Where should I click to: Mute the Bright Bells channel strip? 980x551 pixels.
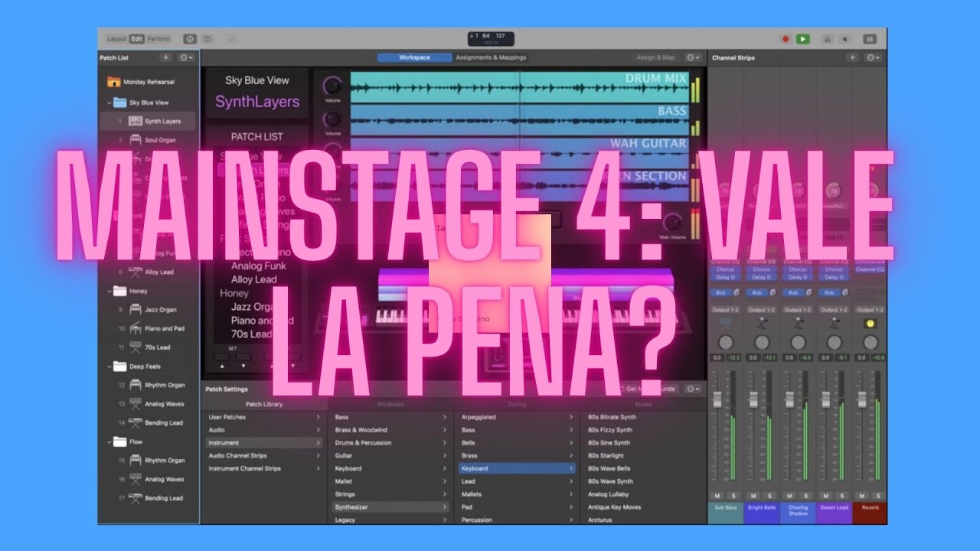(753, 496)
